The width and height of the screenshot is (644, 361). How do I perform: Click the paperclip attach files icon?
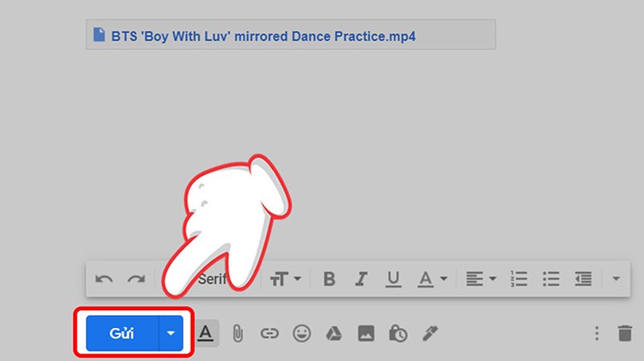tap(237, 333)
